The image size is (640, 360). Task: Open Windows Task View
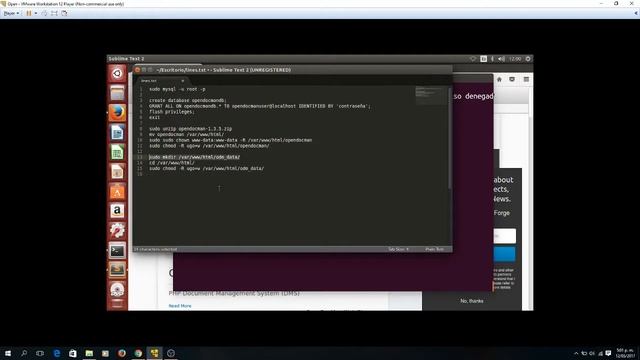[40, 353]
